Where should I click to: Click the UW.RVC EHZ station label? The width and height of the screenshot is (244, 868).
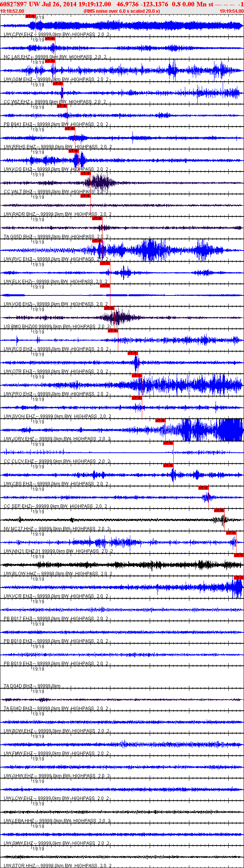(x=18, y=259)
